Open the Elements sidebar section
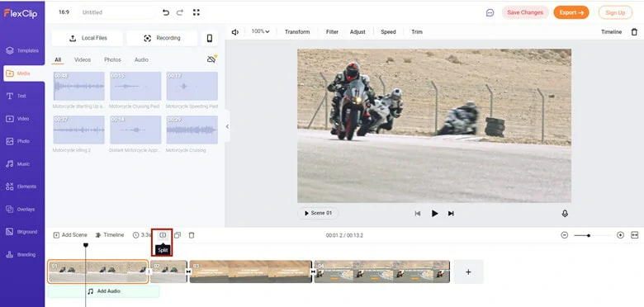 (x=21, y=187)
